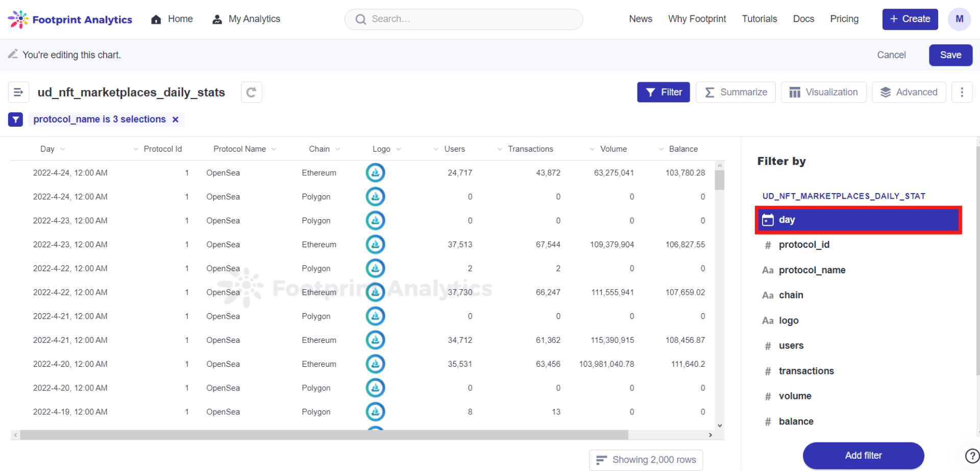Viewport: 980px width, 471px height.
Task: Click the users cell 37,513
Action: point(460,245)
